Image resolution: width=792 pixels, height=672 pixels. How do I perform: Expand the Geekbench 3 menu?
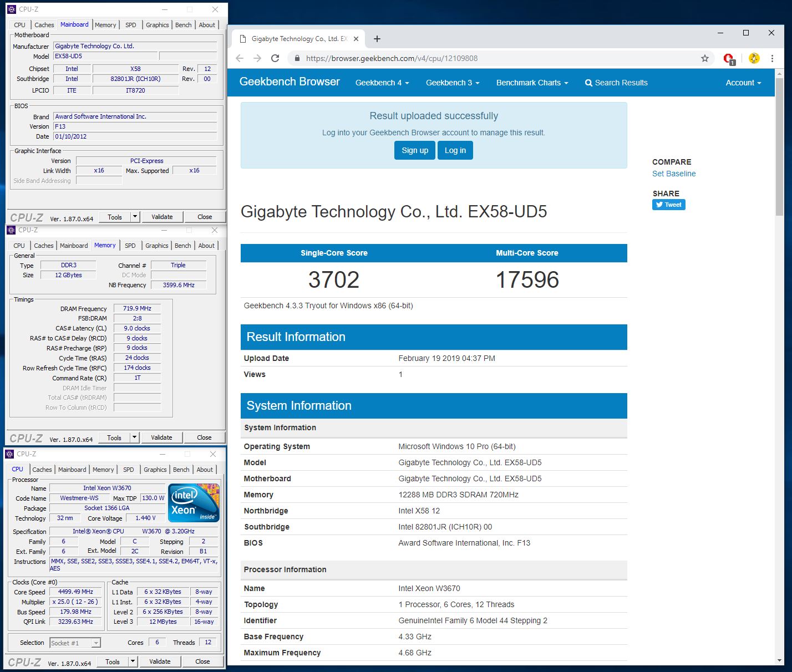453,83
